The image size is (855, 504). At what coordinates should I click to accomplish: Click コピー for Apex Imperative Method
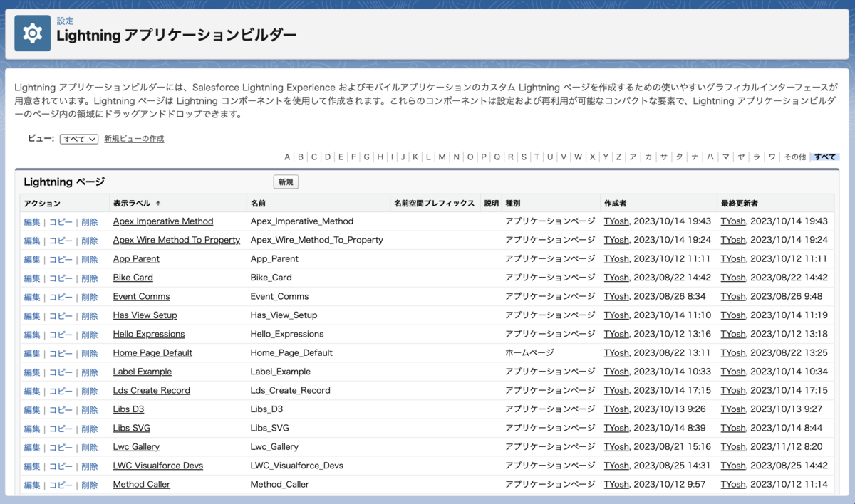click(x=61, y=222)
